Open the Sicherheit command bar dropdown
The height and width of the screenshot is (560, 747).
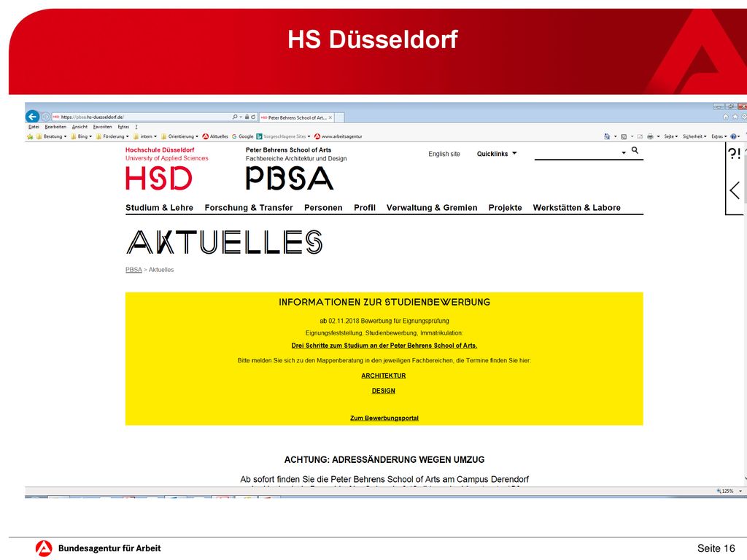click(x=694, y=136)
